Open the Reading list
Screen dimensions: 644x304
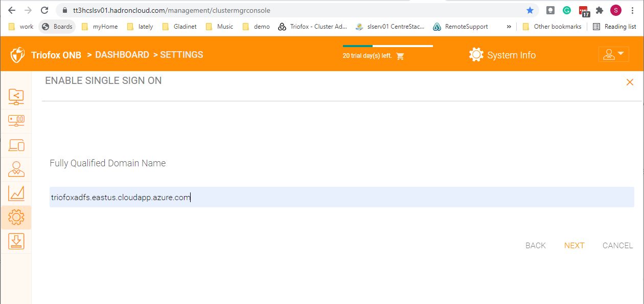[x=615, y=27]
